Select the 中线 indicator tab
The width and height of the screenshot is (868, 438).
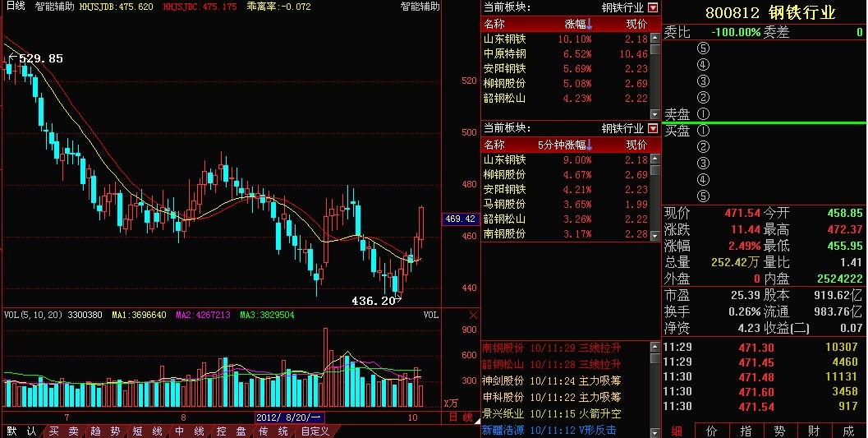(x=190, y=431)
